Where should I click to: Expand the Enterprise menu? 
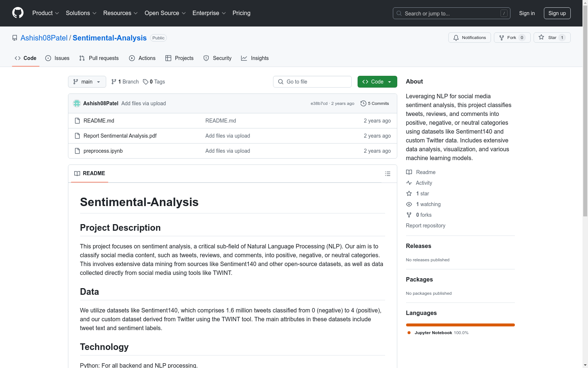(x=209, y=13)
